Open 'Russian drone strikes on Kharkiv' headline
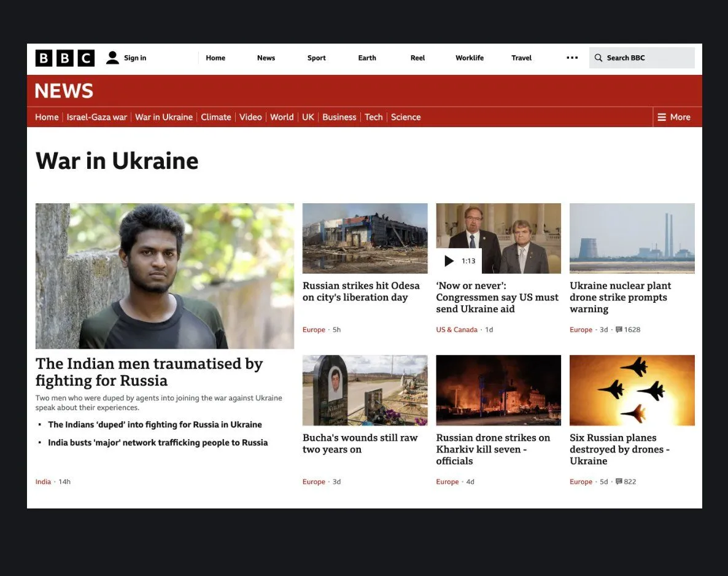728x576 pixels. [493, 449]
